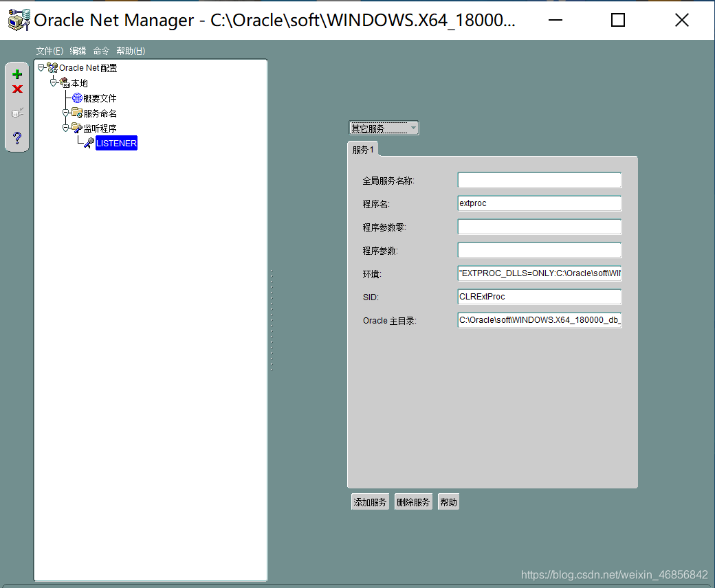The image size is (715, 588).
Task: Open the 文件(F) menu
Action: (x=49, y=51)
